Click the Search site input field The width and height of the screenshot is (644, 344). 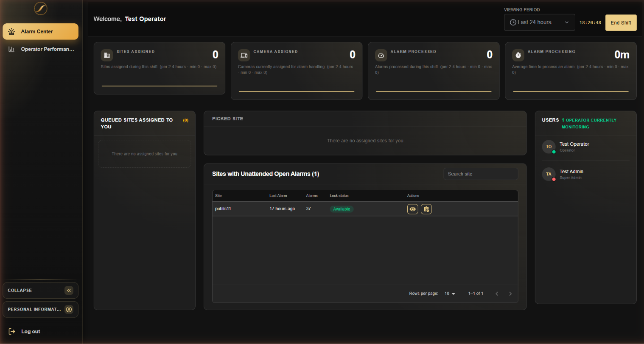[x=481, y=174]
